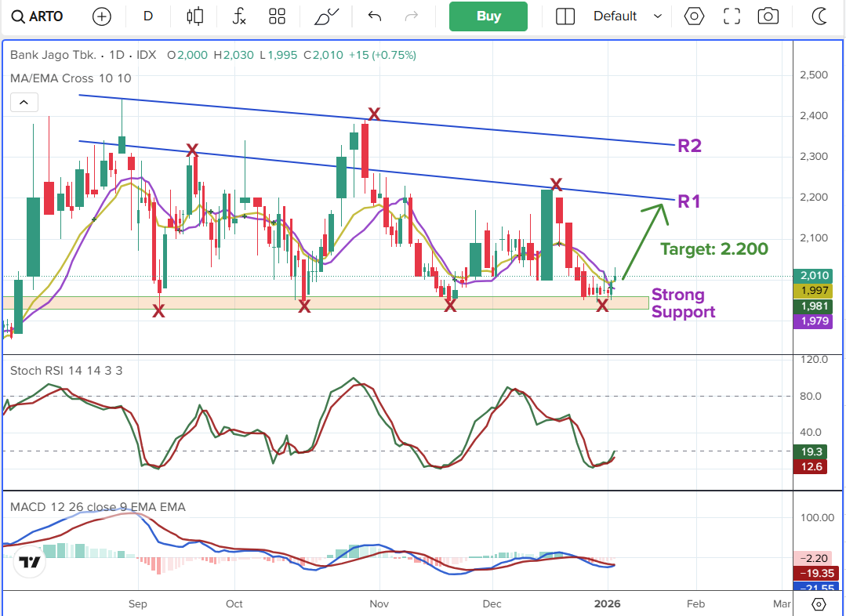Viewport: 846px width, 616px height.
Task: Click the 2,500 price axis label
Action: (x=814, y=75)
